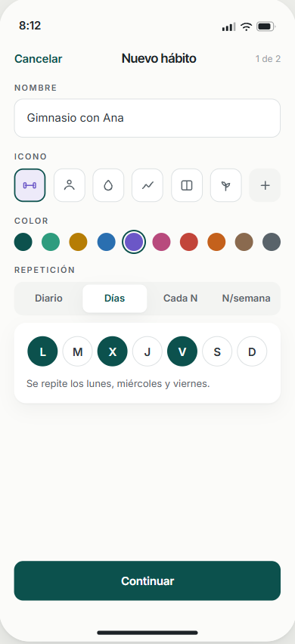Choose the split panel book icon
This screenshot has height=644, width=295.
pyautogui.click(x=187, y=185)
